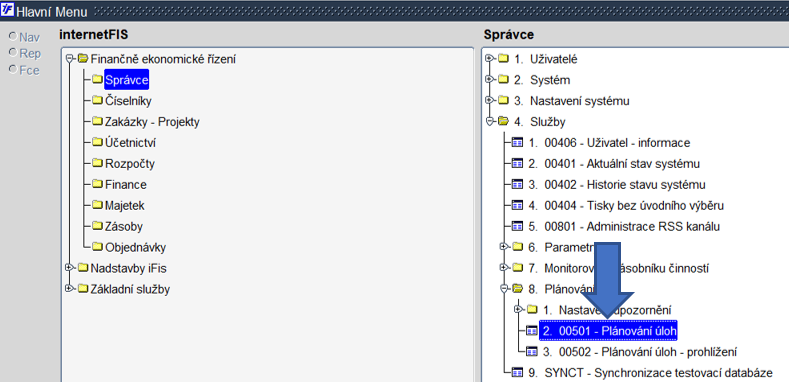Select the Nav radio button

pyautogui.click(x=13, y=37)
